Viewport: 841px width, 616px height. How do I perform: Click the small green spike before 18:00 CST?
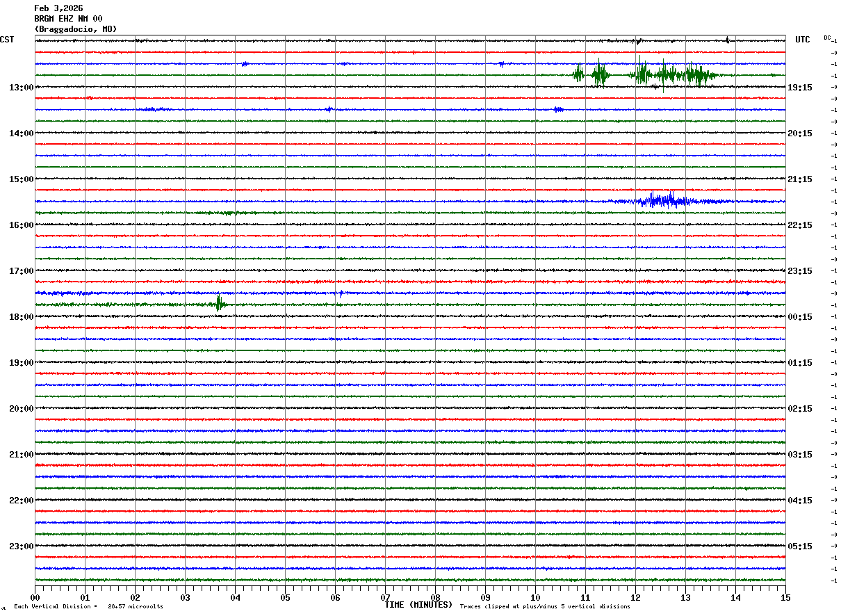pyautogui.click(x=219, y=303)
